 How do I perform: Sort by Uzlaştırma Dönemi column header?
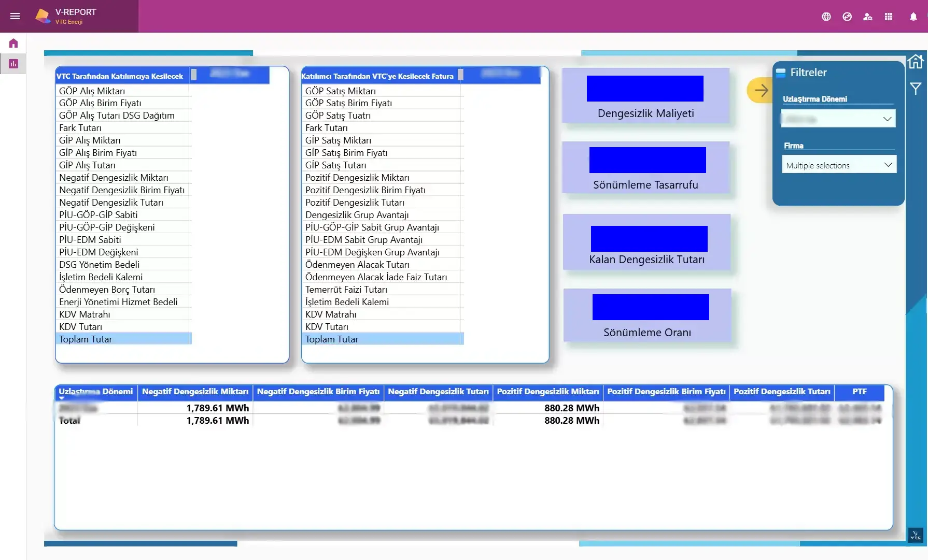(x=96, y=392)
